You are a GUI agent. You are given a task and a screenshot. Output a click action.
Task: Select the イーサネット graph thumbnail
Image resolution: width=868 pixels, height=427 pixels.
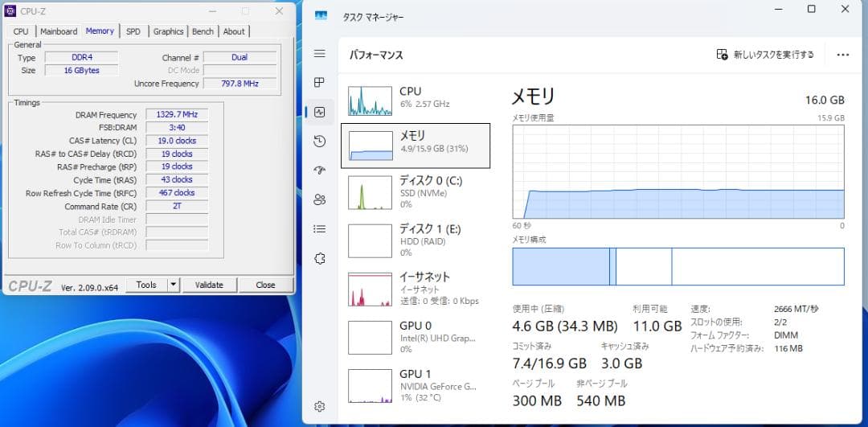(x=370, y=290)
